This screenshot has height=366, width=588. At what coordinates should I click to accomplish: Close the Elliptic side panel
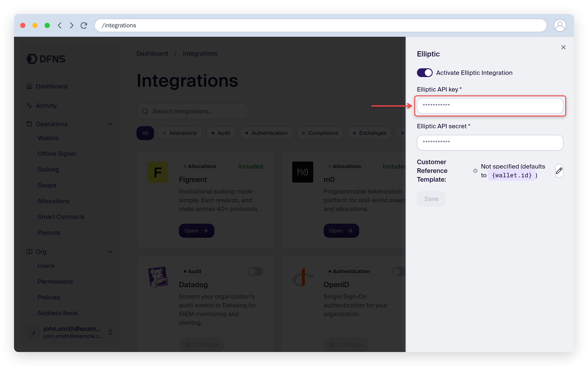[563, 48]
